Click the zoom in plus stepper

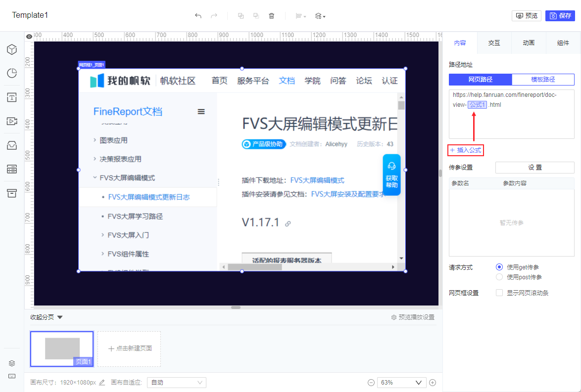click(433, 383)
